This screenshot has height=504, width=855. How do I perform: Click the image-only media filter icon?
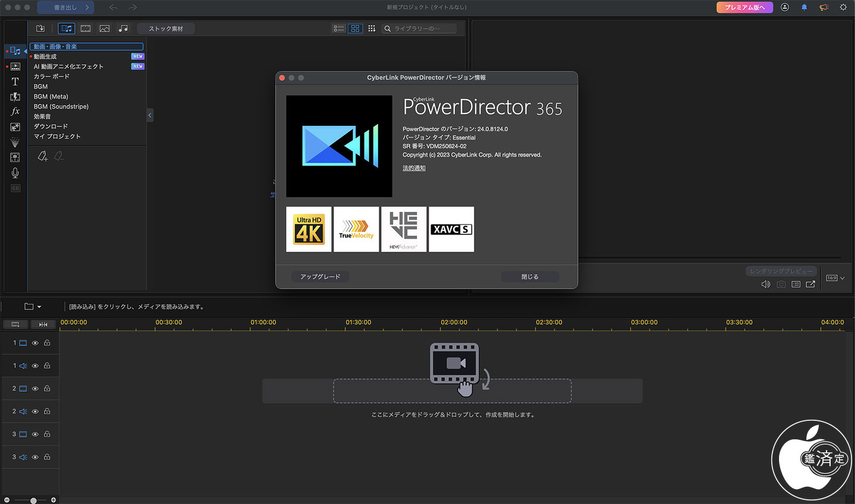[x=104, y=28]
